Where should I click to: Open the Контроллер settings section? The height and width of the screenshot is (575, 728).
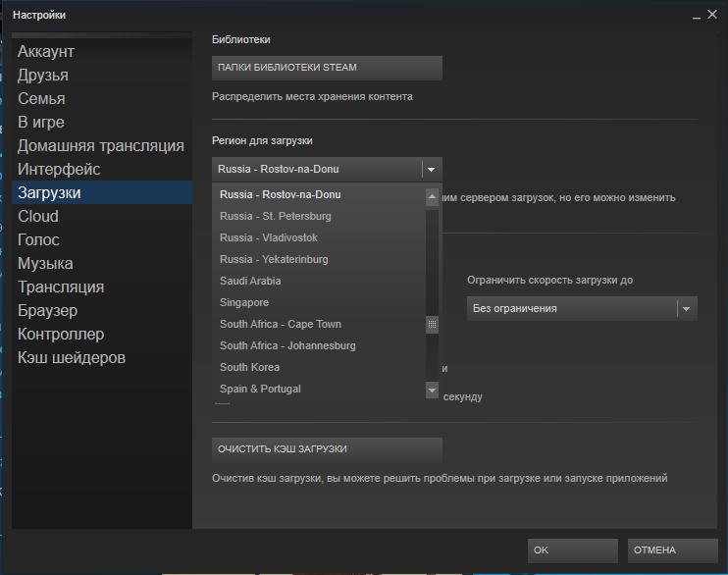coord(102,335)
